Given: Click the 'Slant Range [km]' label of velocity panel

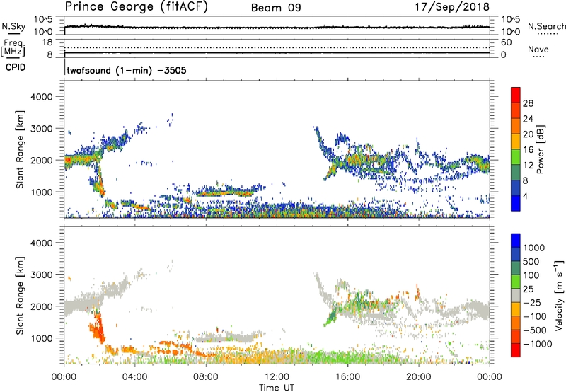Looking at the screenshot, I should [20, 295].
